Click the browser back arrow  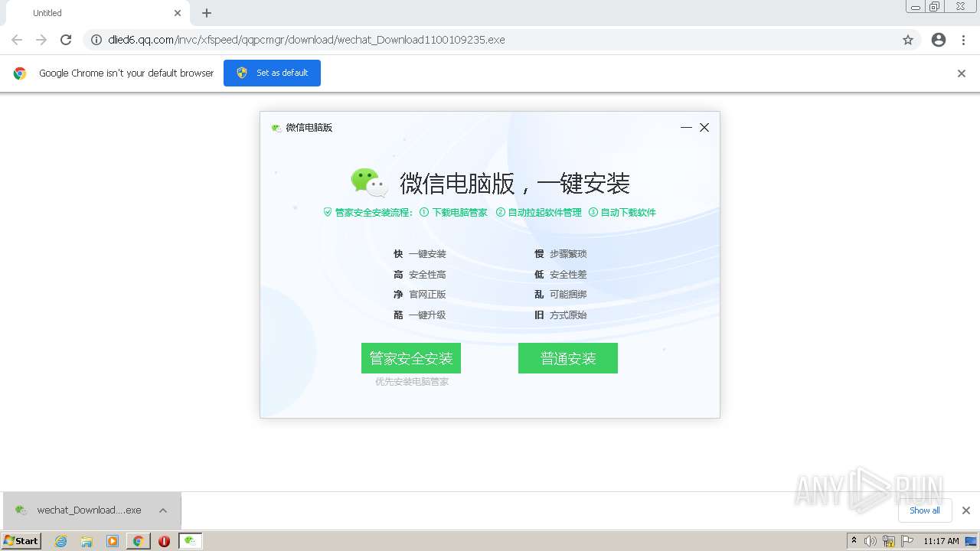(17, 40)
